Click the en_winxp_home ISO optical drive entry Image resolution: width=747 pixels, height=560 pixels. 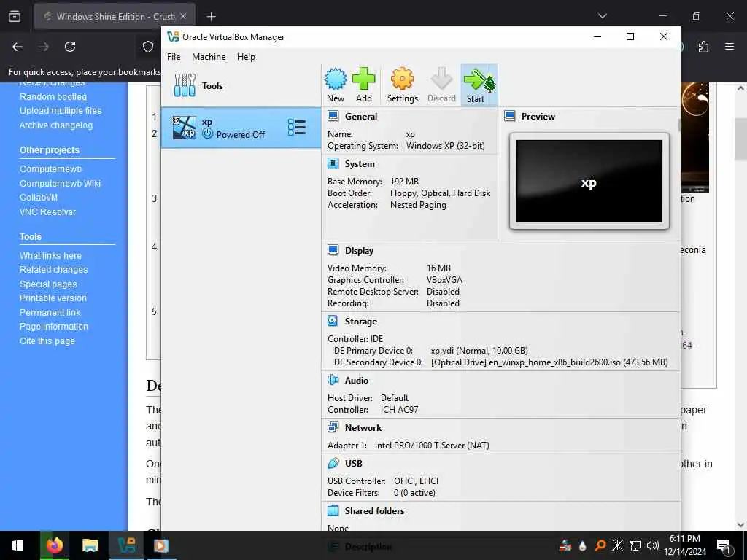(549, 362)
